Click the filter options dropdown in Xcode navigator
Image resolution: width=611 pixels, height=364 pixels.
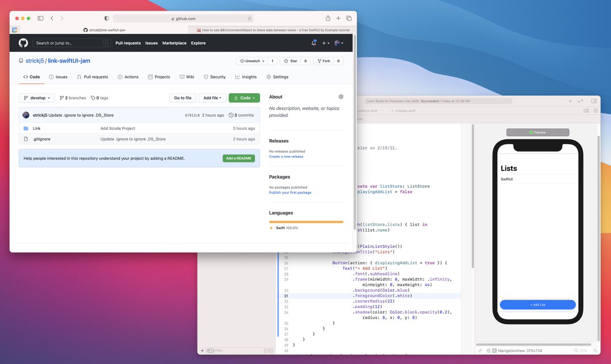(x=210, y=350)
